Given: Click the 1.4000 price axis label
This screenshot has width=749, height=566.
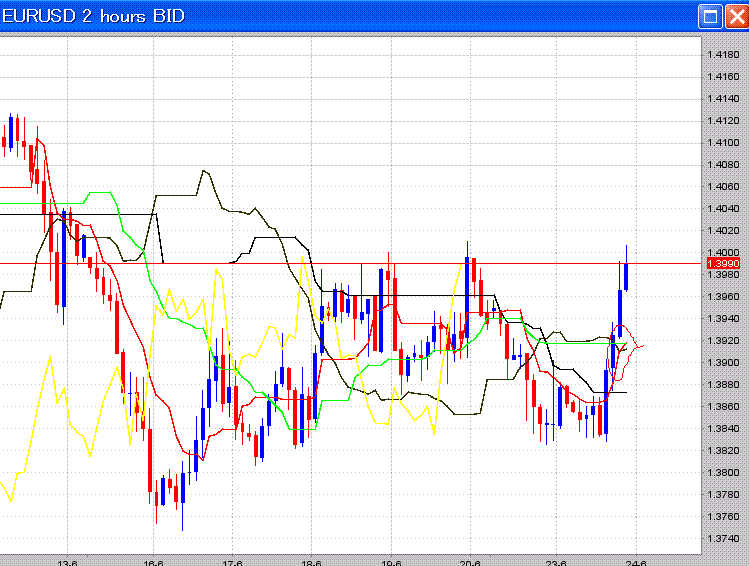Looking at the screenshot, I should click(722, 252).
